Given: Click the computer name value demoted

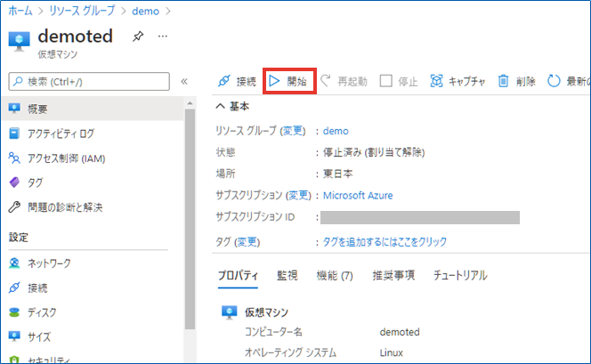Looking at the screenshot, I should point(400,332).
